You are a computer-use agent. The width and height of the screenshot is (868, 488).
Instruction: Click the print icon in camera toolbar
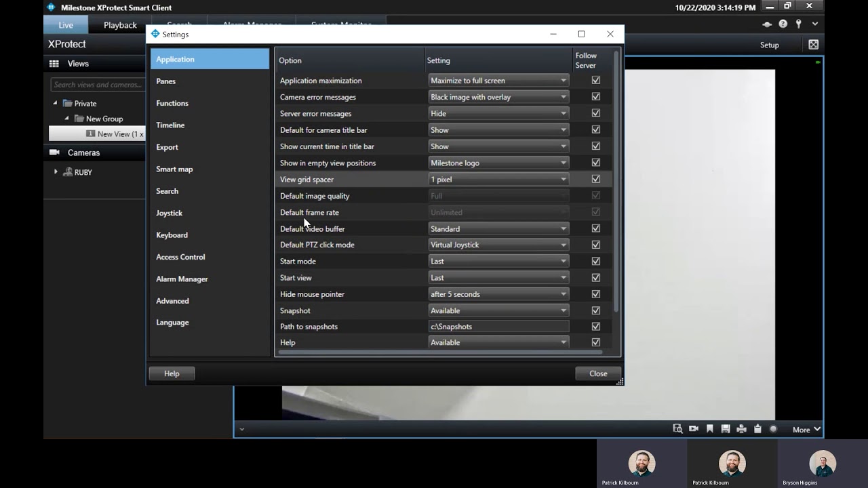coord(741,429)
